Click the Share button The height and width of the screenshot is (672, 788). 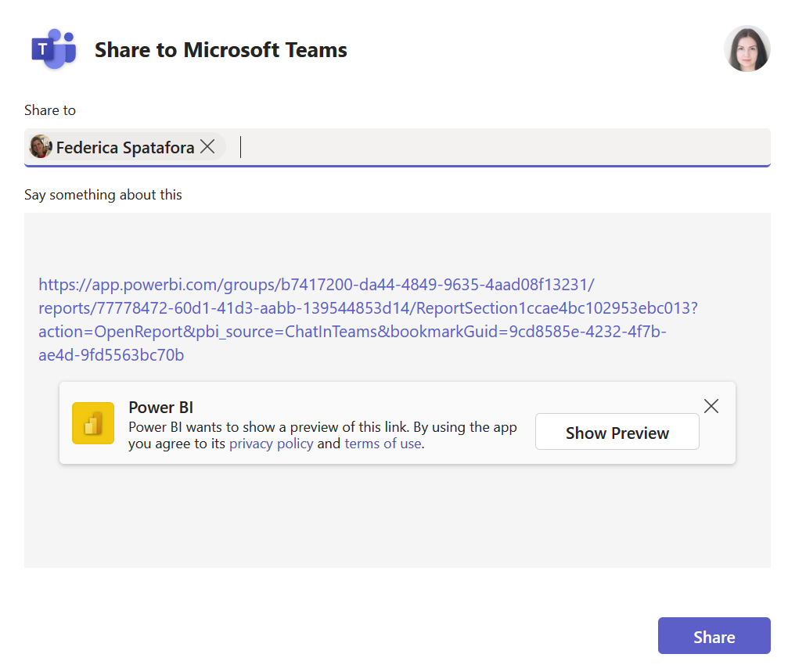point(714,636)
